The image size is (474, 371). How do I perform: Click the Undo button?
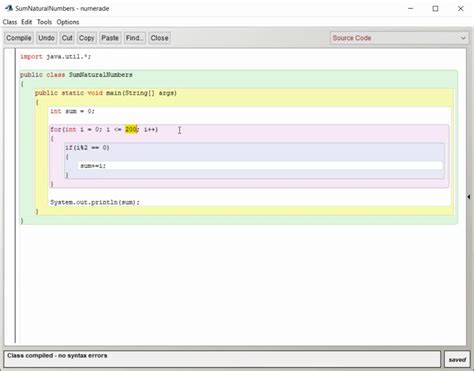pos(46,38)
